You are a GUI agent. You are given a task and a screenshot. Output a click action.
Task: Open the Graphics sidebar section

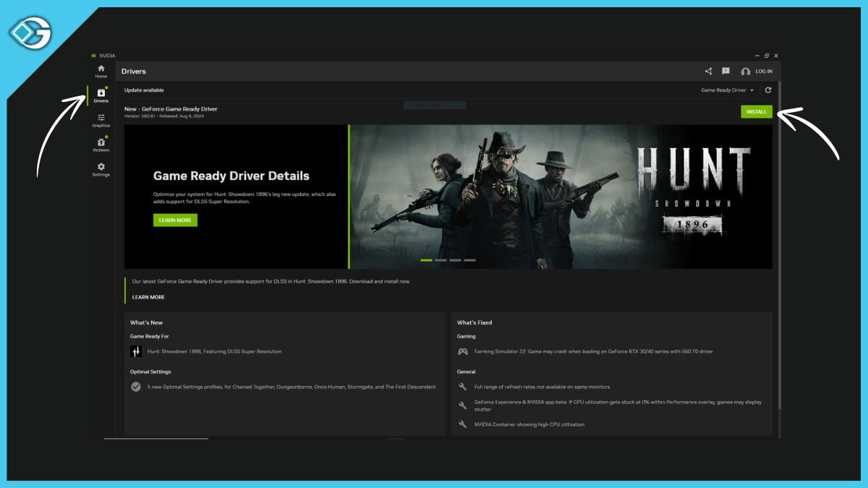(x=101, y=120)
